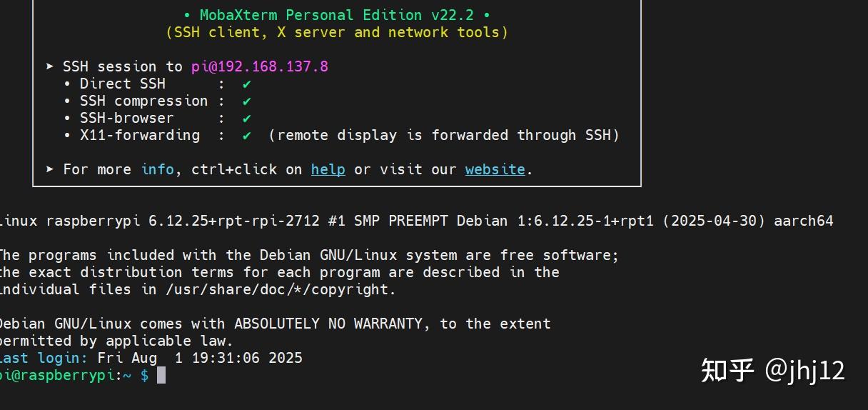Click the "@jhj12" watermark username
Viewport: 868px width, 410px height.
[805, 370]
